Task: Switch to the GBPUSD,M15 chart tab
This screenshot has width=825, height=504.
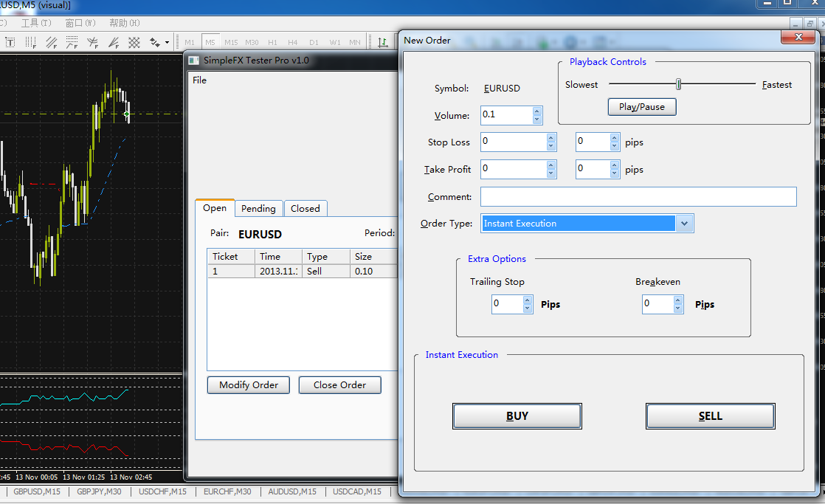Action: [x=37, y=491]
